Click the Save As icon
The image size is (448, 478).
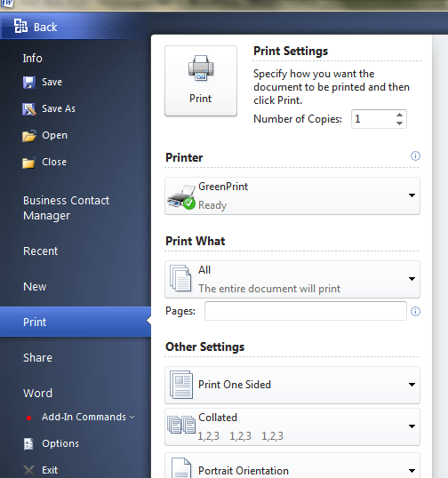click(x=29, y=109)
